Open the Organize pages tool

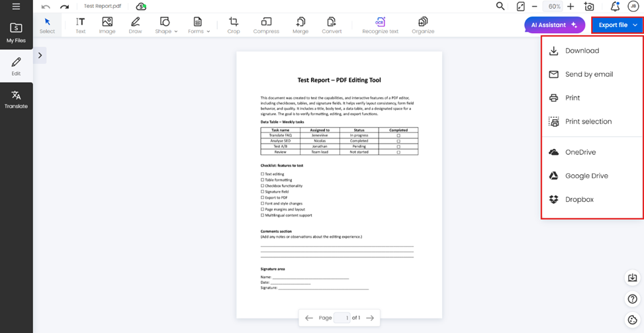(422, 25)
